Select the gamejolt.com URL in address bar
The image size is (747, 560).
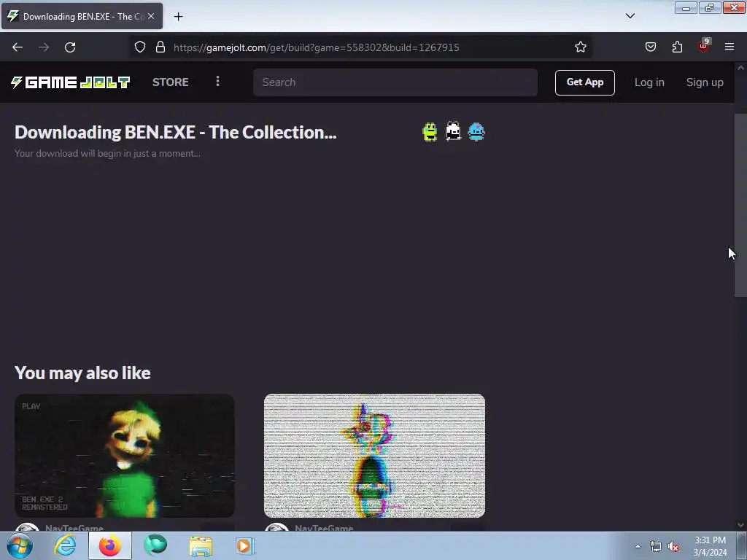[317, 47]
